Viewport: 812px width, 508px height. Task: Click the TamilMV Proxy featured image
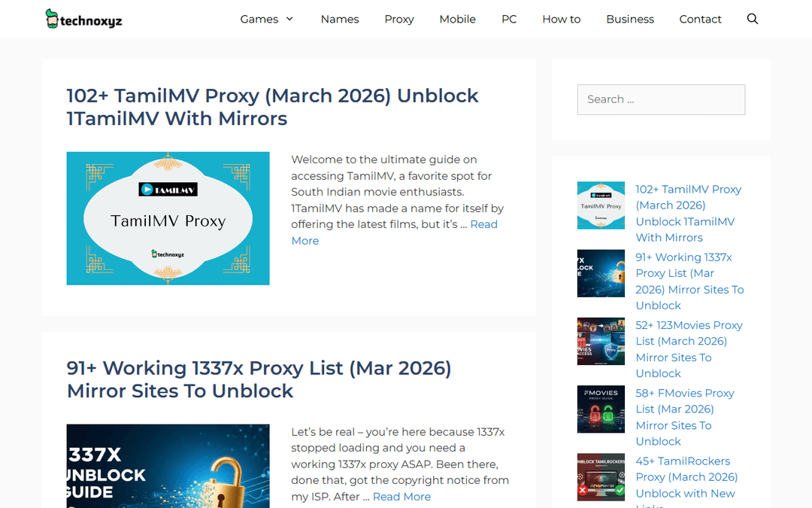tap(168, 218)
